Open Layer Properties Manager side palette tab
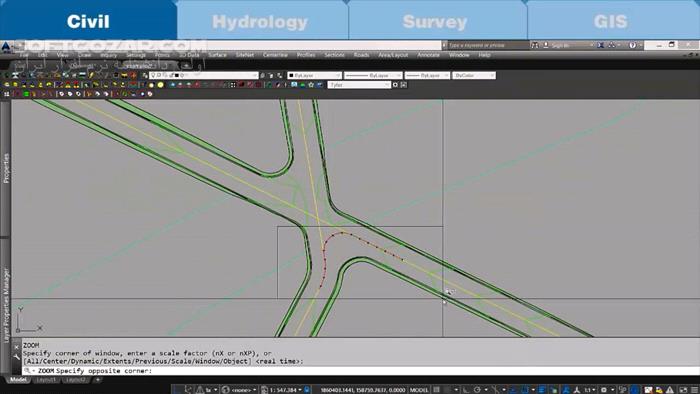 [x=6, y=305]
